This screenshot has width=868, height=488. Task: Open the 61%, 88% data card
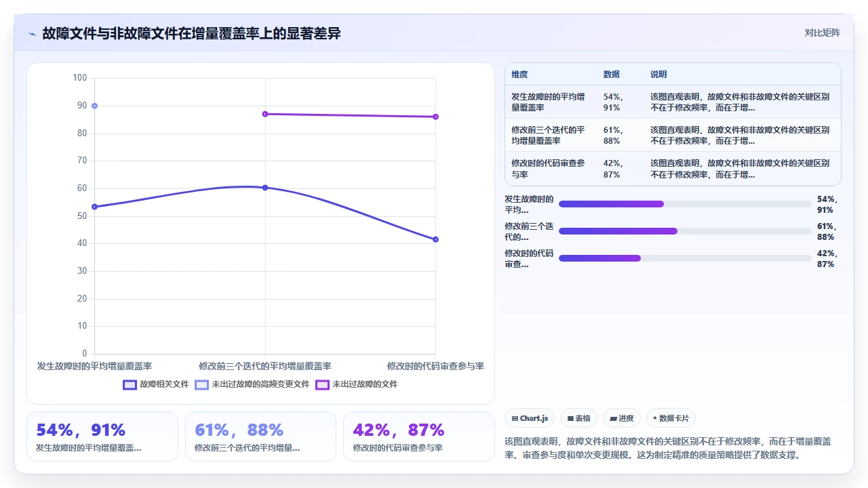point(260,436)
